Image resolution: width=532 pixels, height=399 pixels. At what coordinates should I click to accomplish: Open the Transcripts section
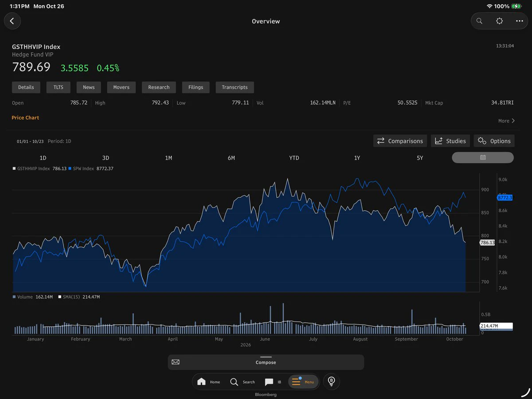click(235, 87)
